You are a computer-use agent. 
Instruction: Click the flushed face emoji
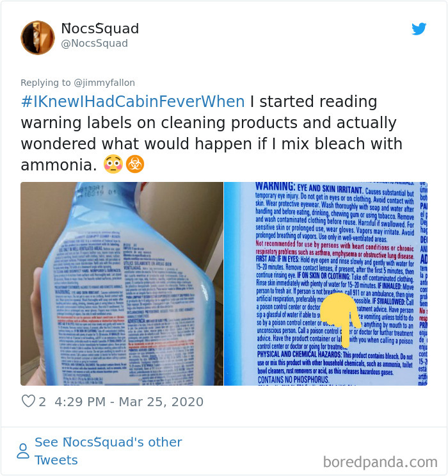coord(113,164)
